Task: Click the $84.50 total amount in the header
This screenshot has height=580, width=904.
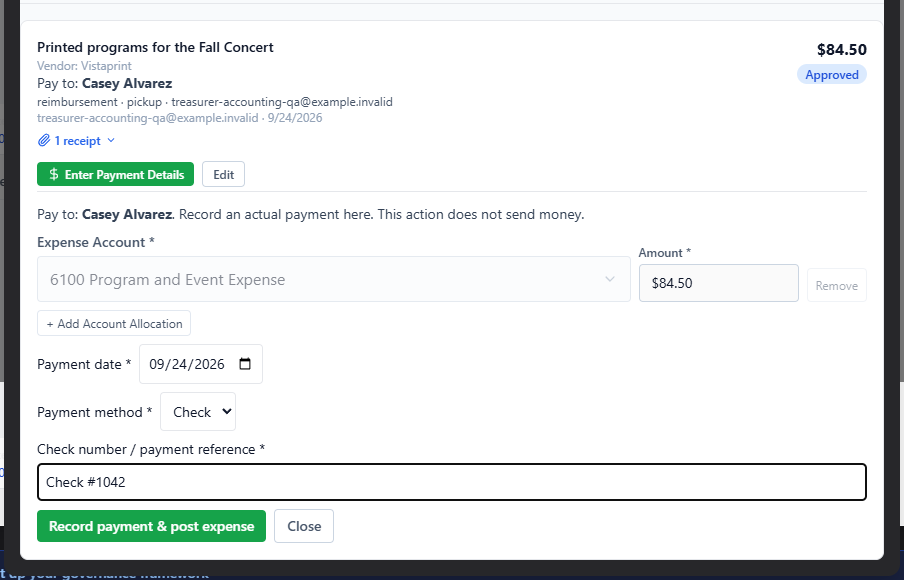Action: point(841,50)
